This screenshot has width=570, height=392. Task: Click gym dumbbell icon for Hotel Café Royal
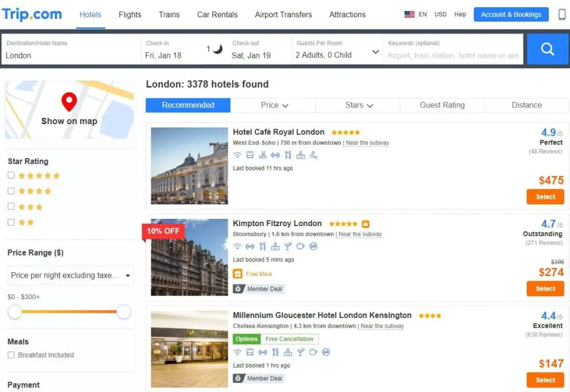click(x=275, y=155)
